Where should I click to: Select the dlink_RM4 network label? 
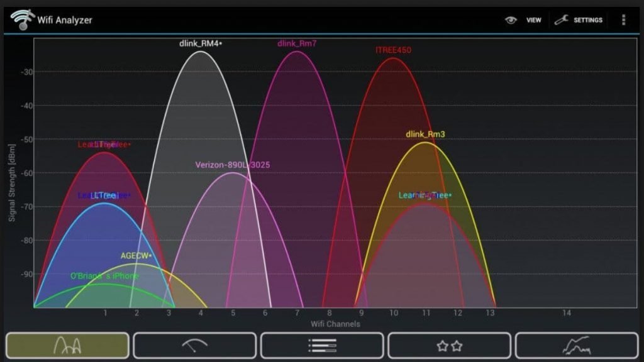pos(201,43)
